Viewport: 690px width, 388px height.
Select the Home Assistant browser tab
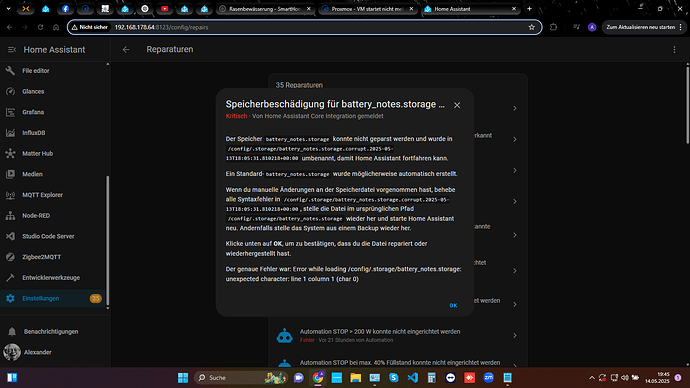pos(470,9)
